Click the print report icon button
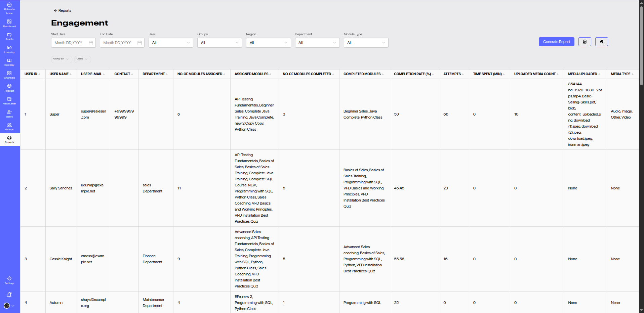Image resolution: width=644 pixels, height=313 pixels. [x=601, y=42]
